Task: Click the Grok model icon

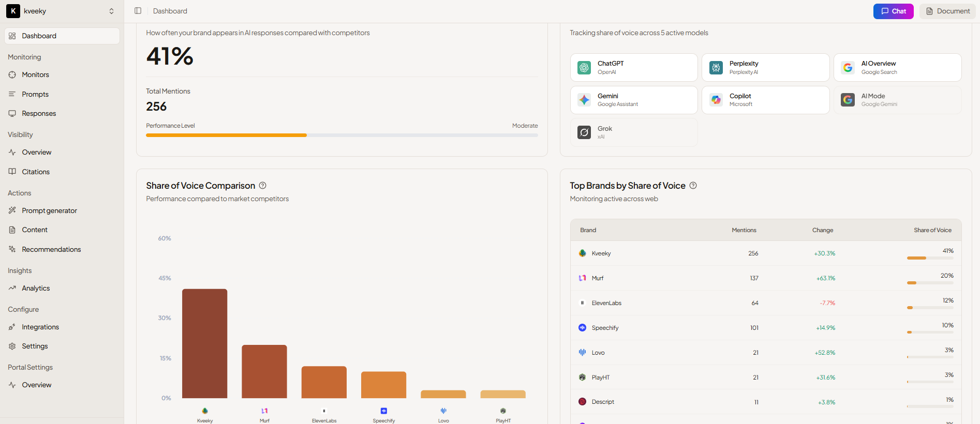Action: coord(584,132)
